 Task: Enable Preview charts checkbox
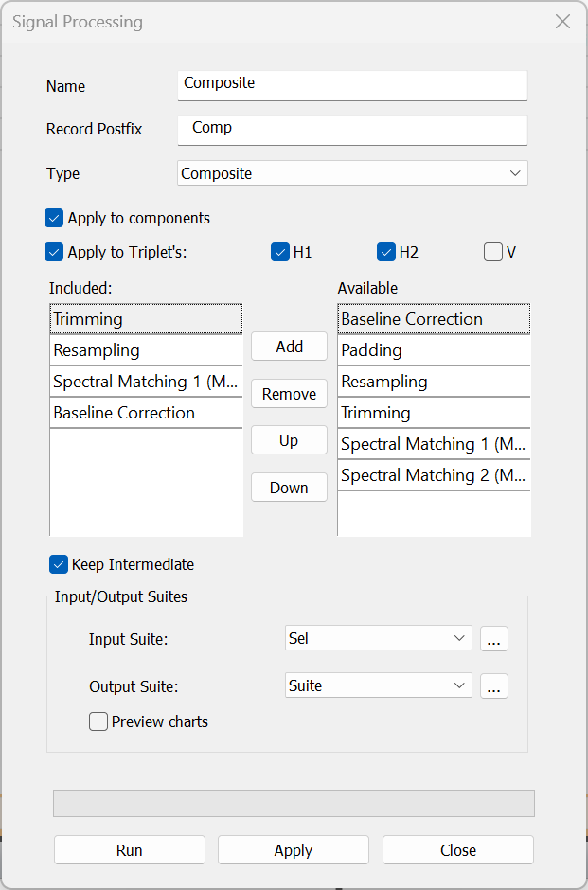coord(98,721)
